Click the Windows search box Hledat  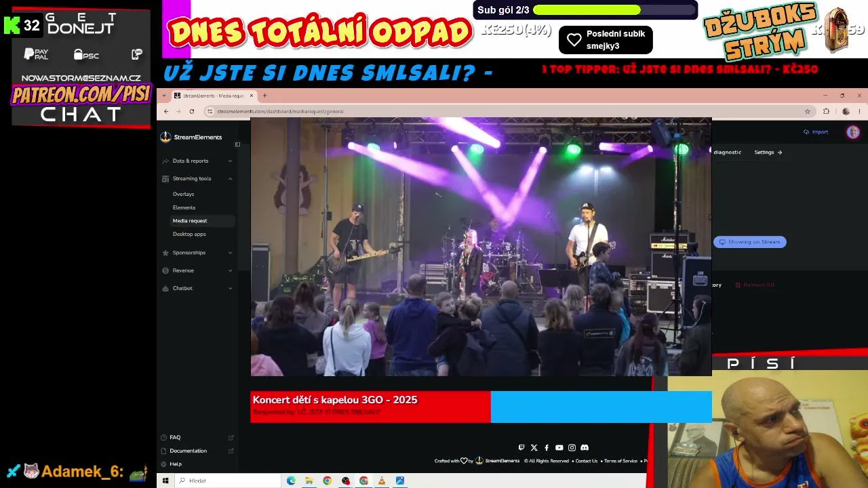pos(228,481)
